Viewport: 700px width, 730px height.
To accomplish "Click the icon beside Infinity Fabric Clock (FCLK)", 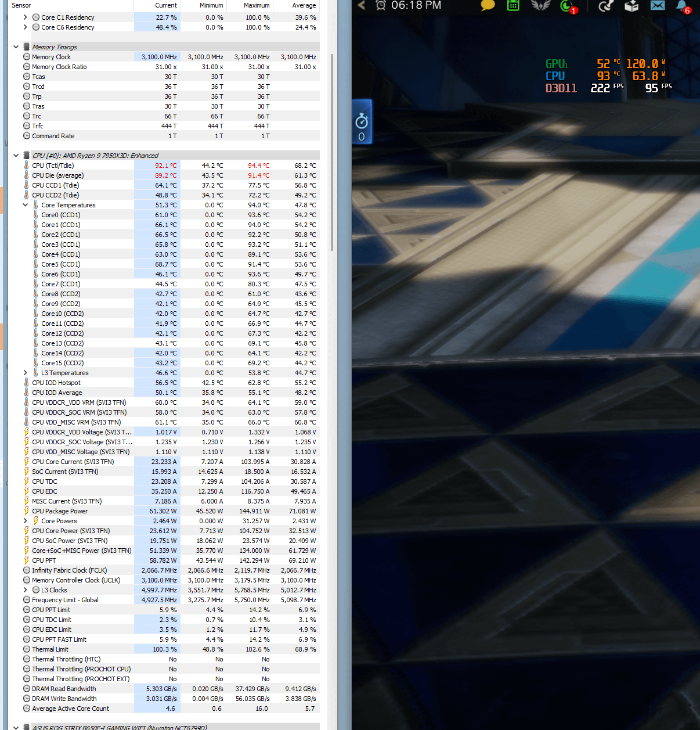I will tap(27, 570).
